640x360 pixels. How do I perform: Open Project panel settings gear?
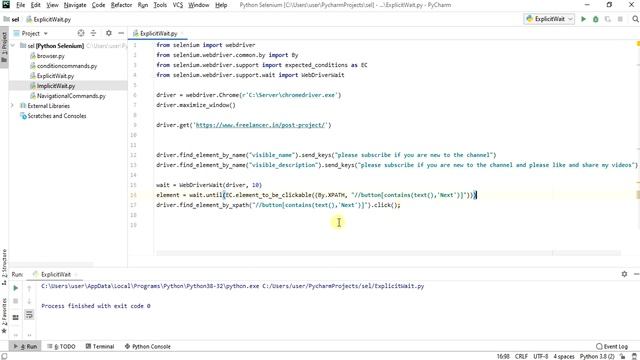coord(109,33)
